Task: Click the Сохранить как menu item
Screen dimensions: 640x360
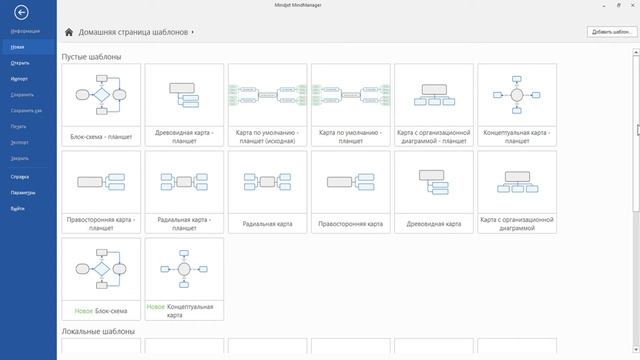Action: point(26,111)
